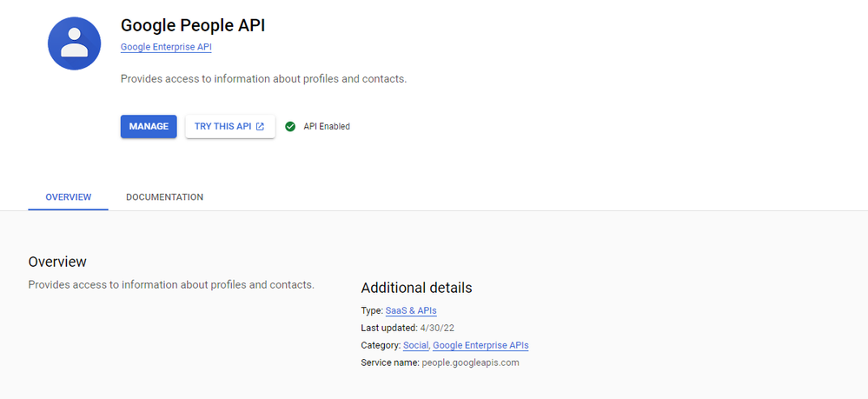This screenshot has height=399, width=868.
Task: Launch TRY THIS API
Action: click(229, 126)
